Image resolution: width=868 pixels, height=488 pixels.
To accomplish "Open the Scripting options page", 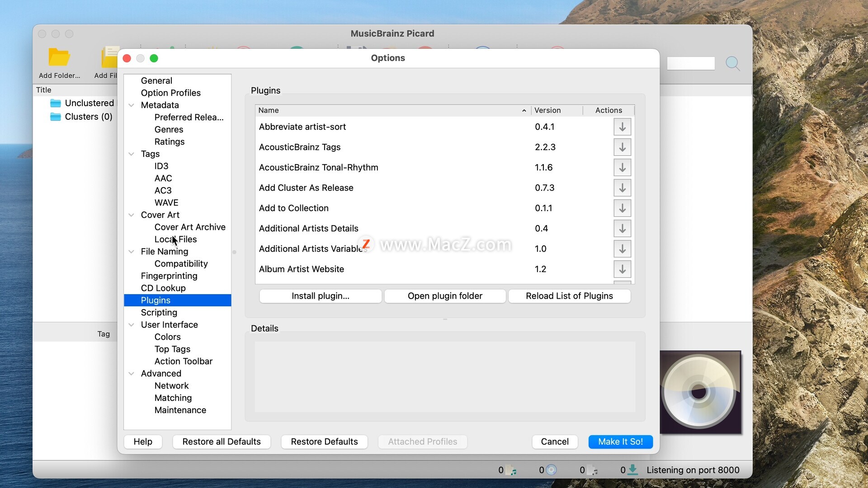I will click(159, 313).
